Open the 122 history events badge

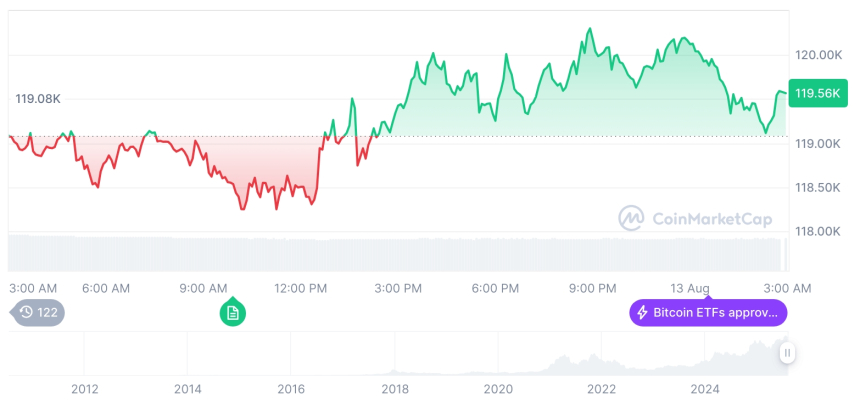pyautogui.click(x=40, y=313)
